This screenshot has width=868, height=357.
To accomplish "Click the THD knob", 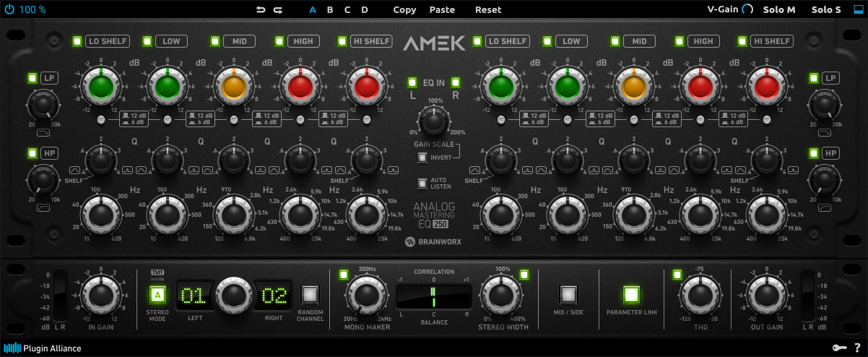I will tap(700, 294).
